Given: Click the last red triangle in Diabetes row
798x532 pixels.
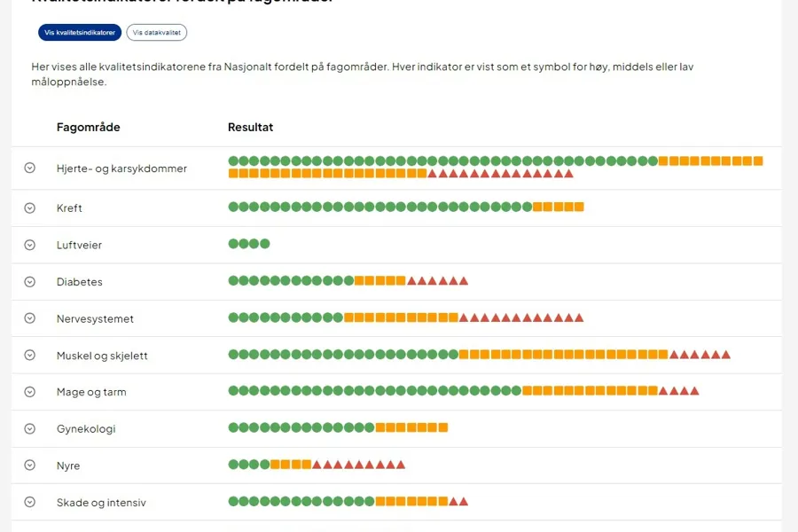Looking at the screenshot, I should pyautogui.click(x=463, y=281).
